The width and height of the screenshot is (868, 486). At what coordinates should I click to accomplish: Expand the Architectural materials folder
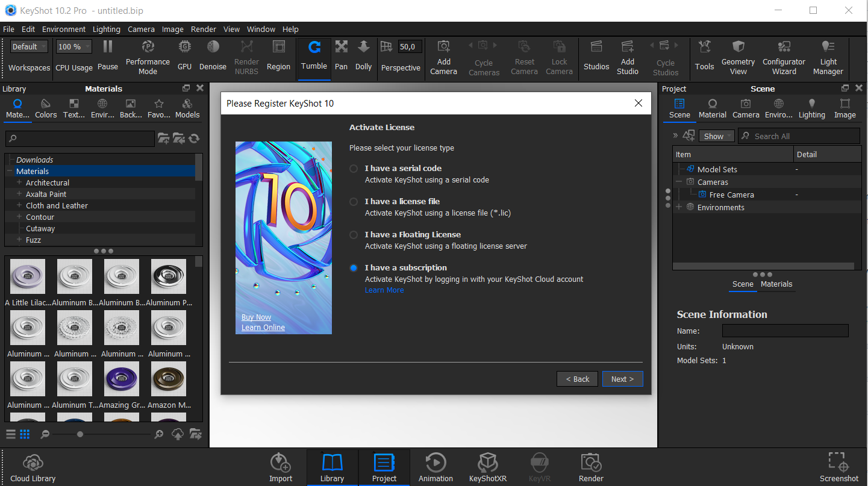[19, 182]
